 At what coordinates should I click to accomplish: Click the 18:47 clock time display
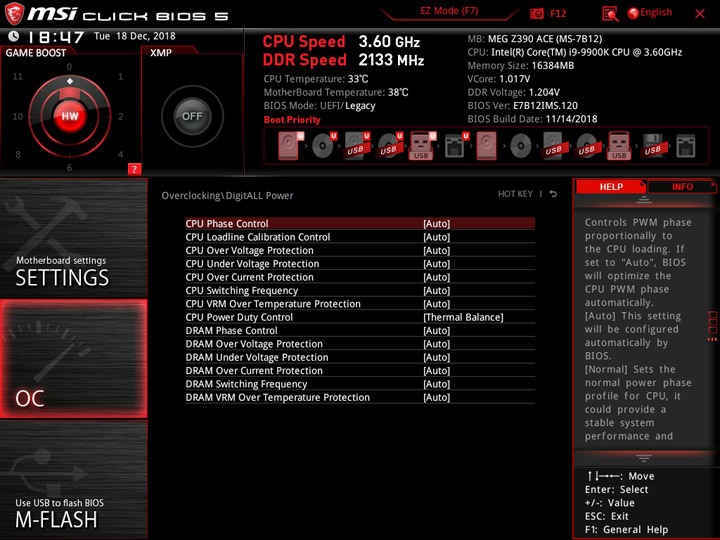[x=56, y=37]
